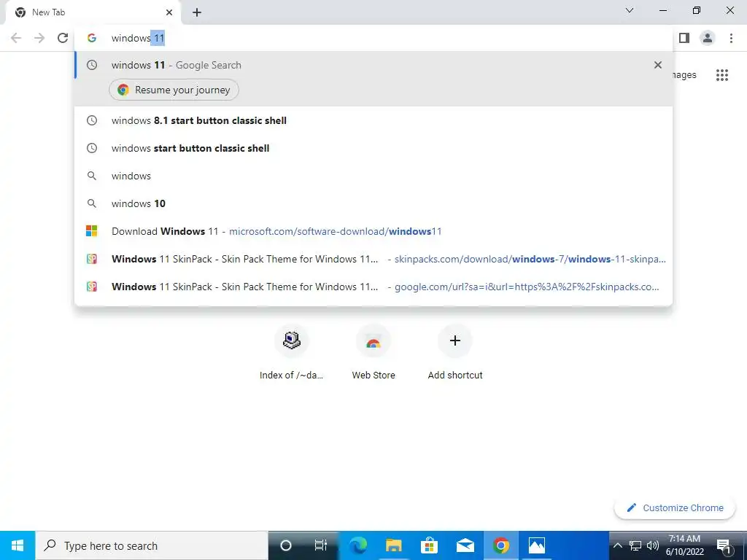Open the tab search chevron
The image size is (747, 560).
pos(630,10)
